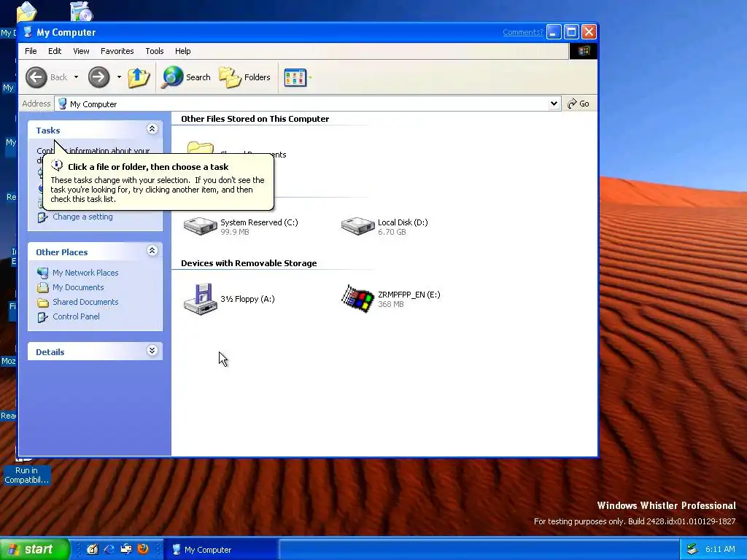Select Local Disk (D:) drive icon
This screenshot has width=747, height=560.
tap(357, 226)
